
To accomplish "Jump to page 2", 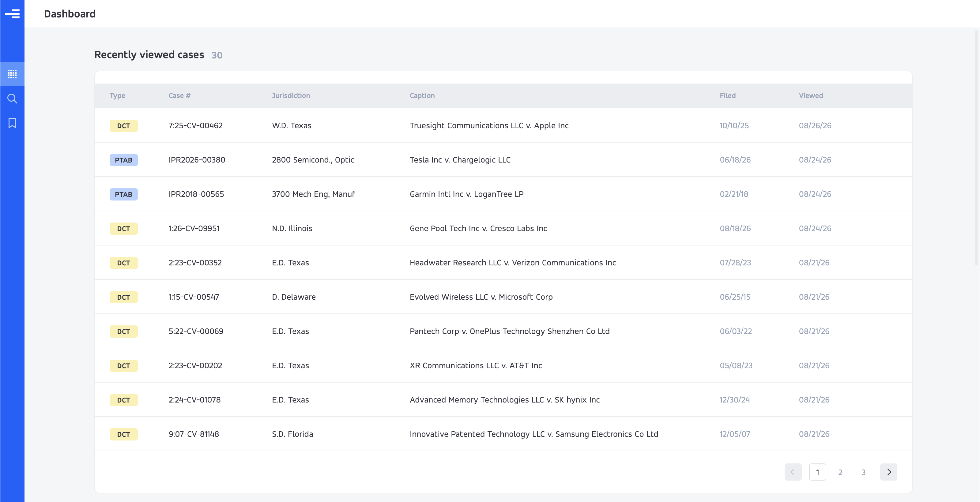I will pos(840,472).
